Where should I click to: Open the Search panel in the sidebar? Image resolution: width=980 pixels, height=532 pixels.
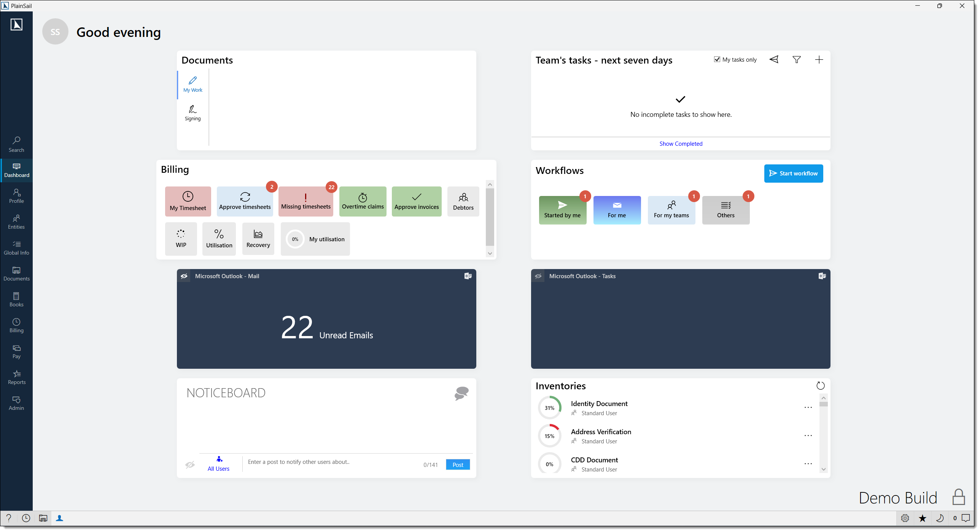point(16,143)
